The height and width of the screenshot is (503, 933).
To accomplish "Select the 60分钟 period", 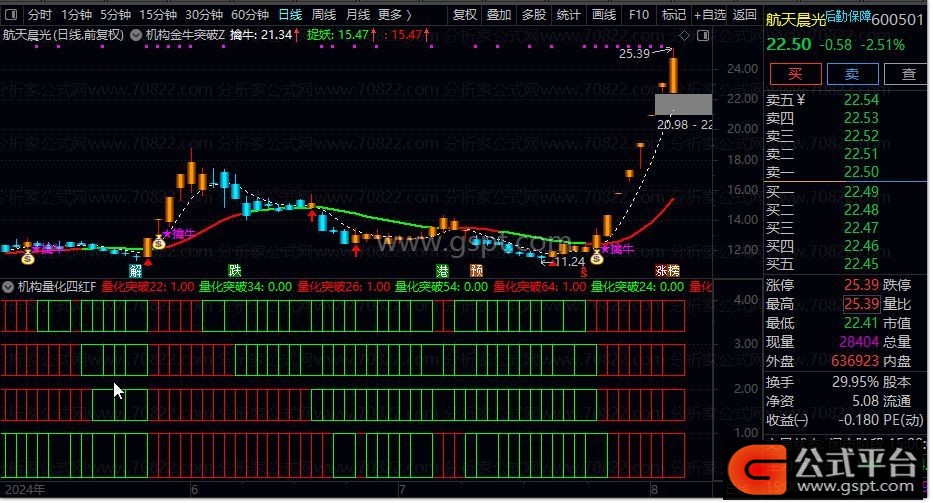I will coord(250,14).
